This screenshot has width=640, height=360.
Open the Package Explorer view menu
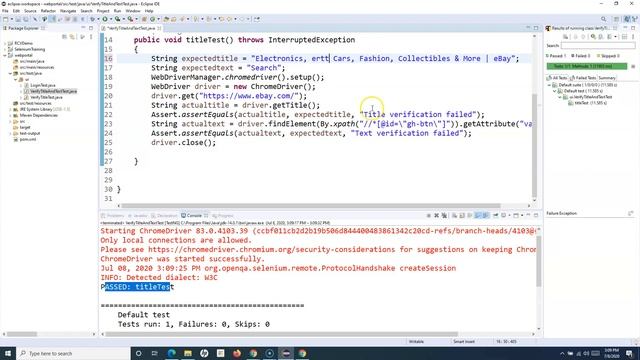coord(91,37)
